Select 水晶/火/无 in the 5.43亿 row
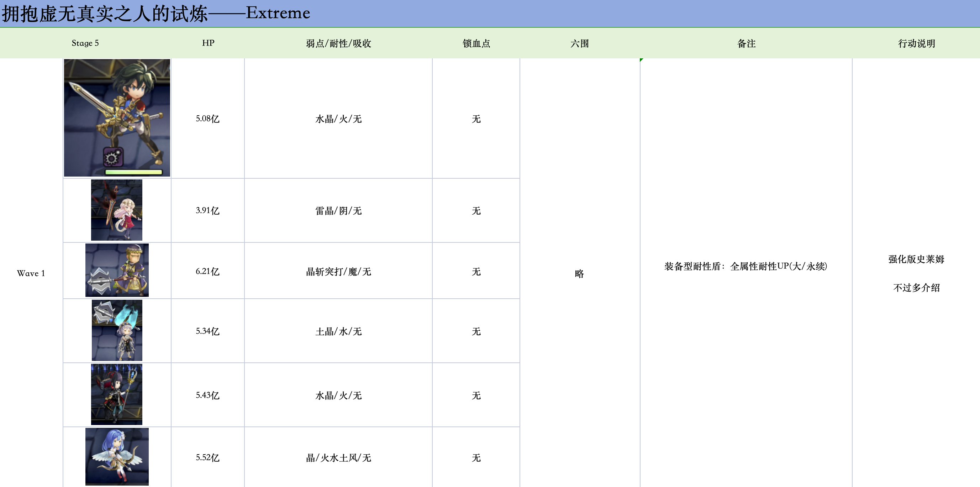 pyautogui.click(x=338, y=395)
